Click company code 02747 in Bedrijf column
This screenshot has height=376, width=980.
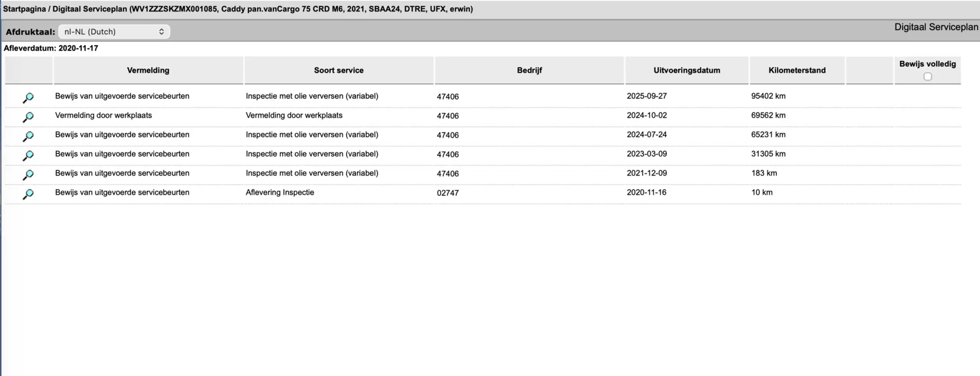tap(448, 193)
